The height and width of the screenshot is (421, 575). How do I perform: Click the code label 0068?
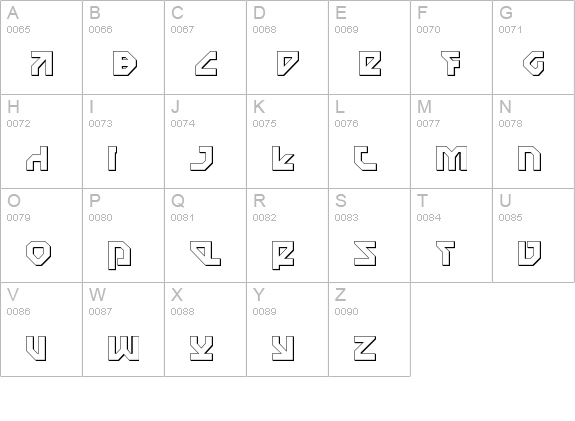click(264, 29)
